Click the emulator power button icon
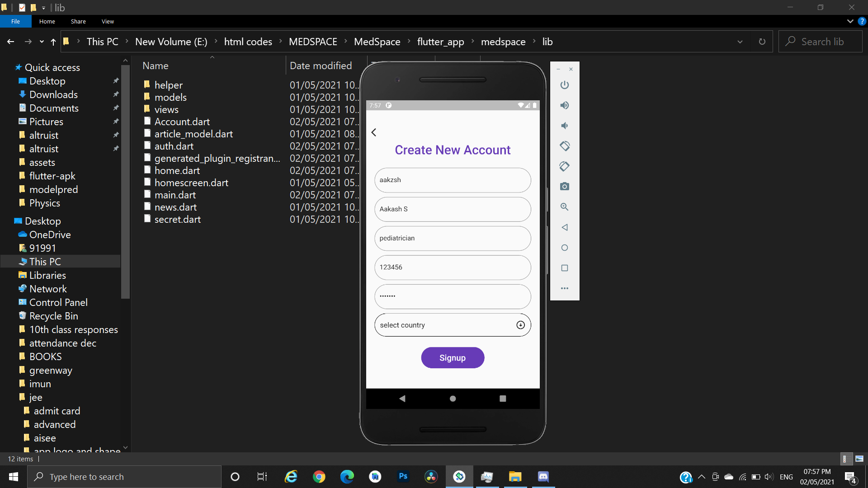Image resolution: width=868 pixels, height=488 pixels. point(564,85)
